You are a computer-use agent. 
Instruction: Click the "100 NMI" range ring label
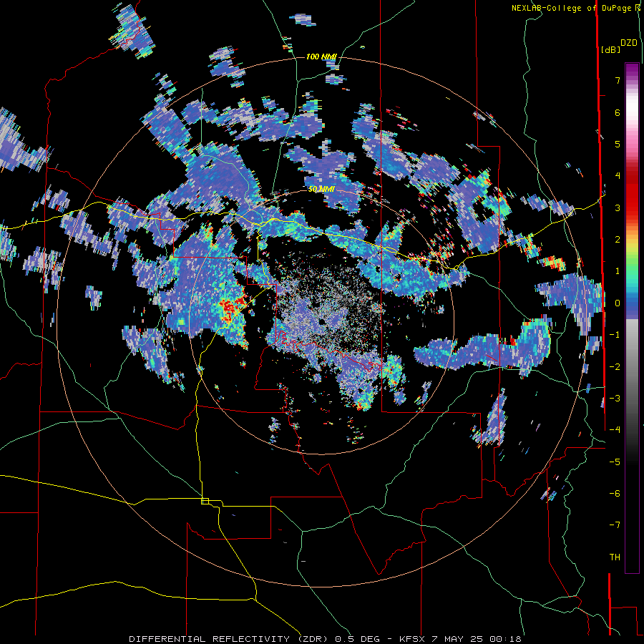(x=321, y=57)
